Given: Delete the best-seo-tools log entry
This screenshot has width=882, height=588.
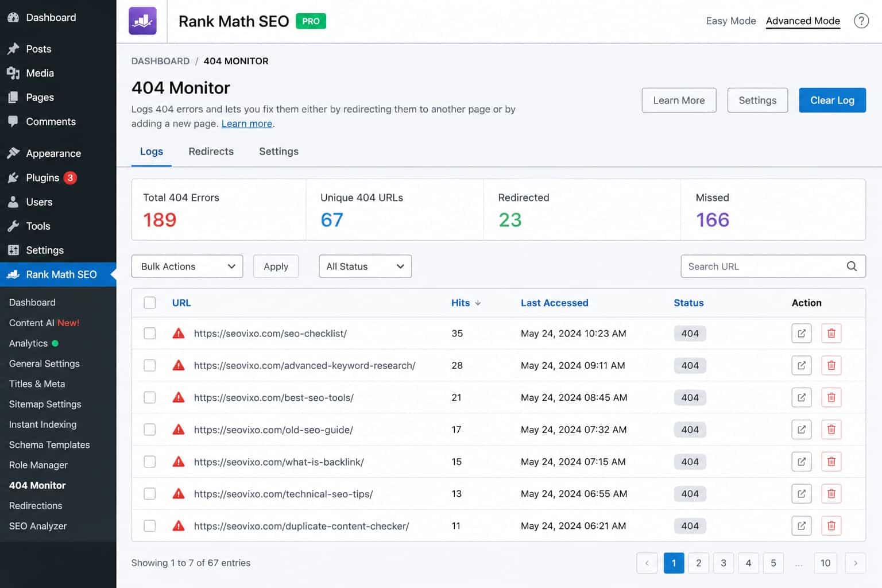Looking at the screenshot, I should (831, 397).
